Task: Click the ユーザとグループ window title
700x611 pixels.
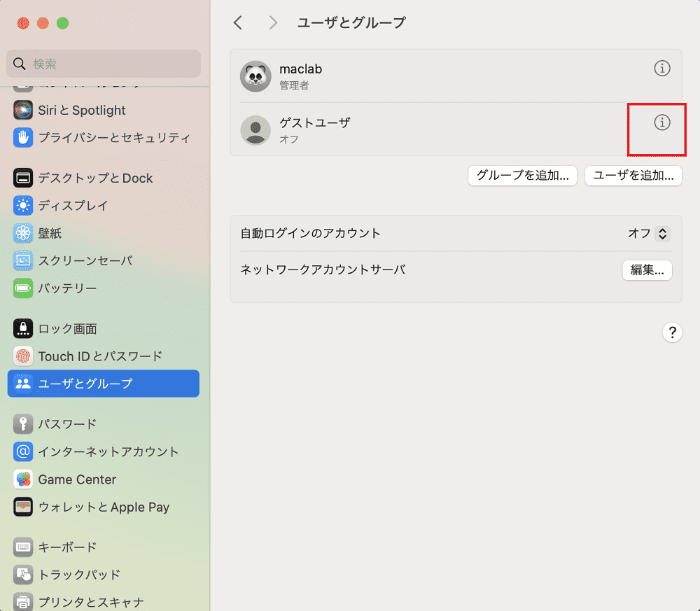Action: pos(351,22)
